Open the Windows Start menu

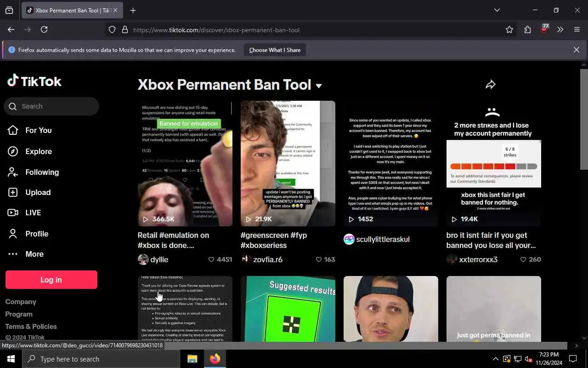point(11,359)
